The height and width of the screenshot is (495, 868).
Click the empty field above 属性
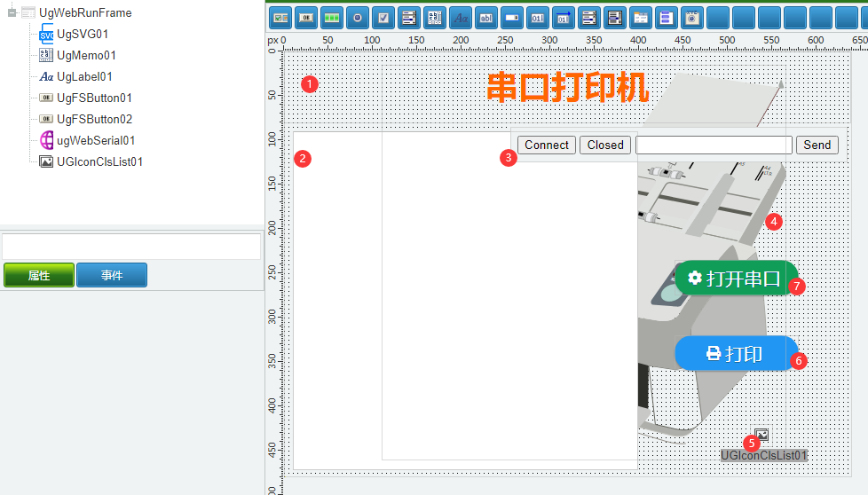(x=131, y=246)
